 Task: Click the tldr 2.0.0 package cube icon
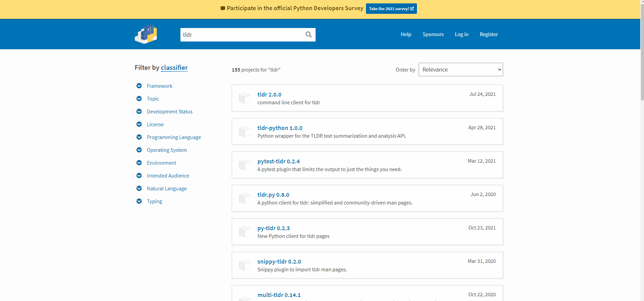coord(244,98)
